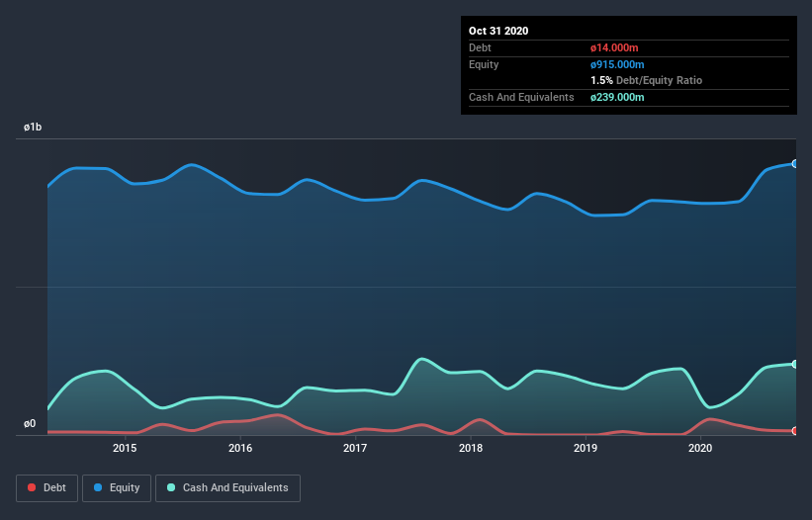The width and height of the screenshot is (812, 520).
Task: Click the Debt row label in tooltip
Action: (x=480, y=48)
